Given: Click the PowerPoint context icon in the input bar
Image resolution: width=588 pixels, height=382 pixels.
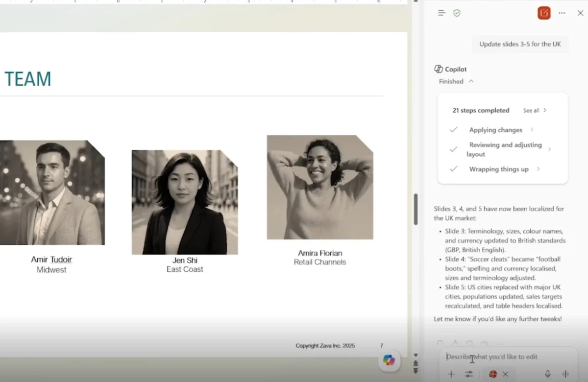Looking at the screenshot, I should [492, 374].
